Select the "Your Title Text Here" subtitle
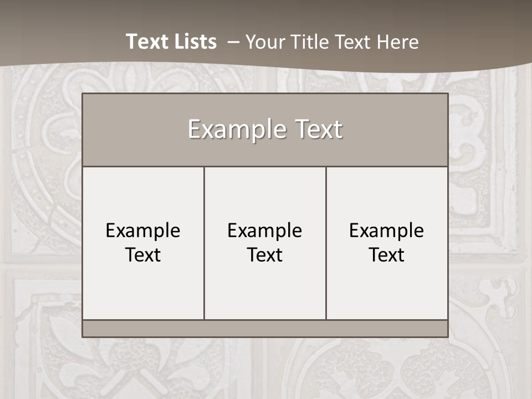 tap(331, 42)
